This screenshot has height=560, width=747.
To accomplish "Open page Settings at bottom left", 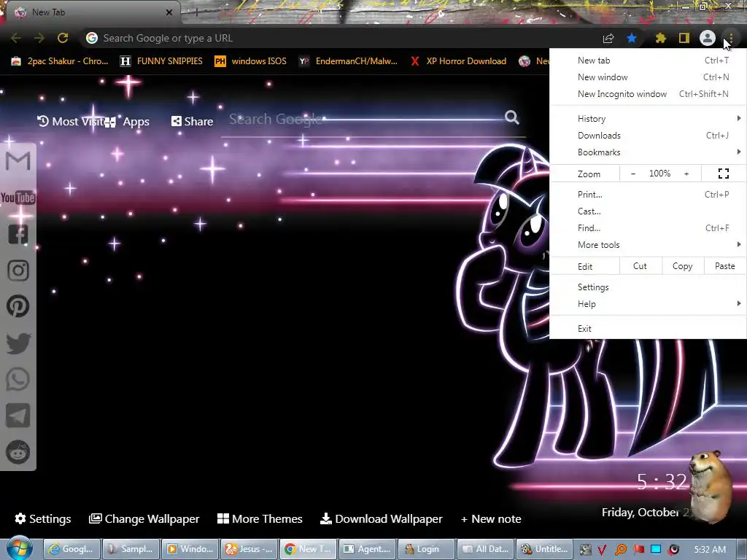I will pos(43,518).
